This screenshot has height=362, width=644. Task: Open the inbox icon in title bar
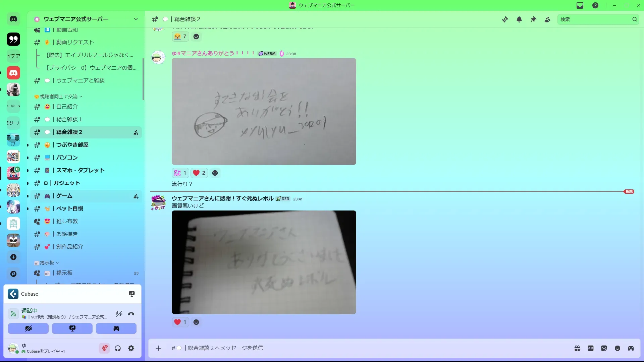pyautogui.click(x=580, y=5)
